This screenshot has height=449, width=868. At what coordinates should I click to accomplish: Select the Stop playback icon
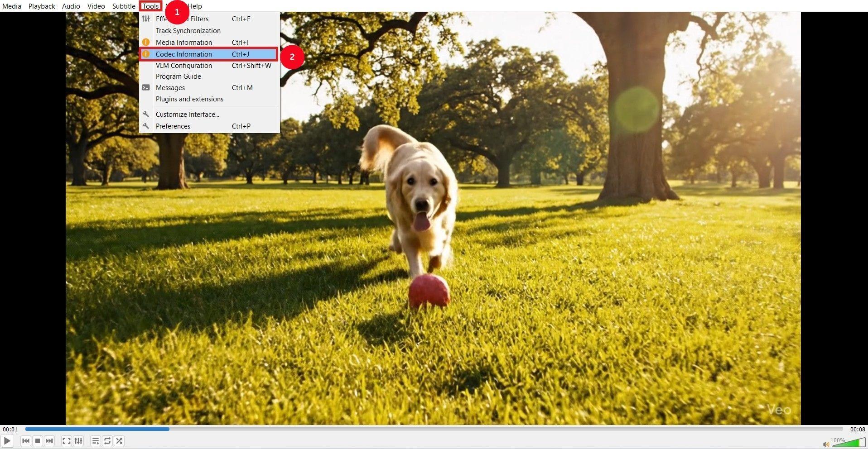click(x=37, y=440)
